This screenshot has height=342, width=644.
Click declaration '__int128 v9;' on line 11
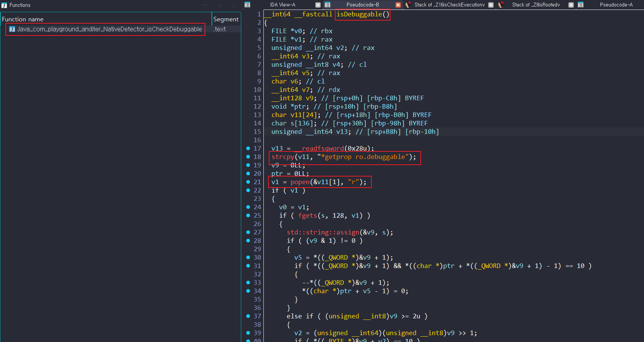pyautogui.click(x=294, y=98)
